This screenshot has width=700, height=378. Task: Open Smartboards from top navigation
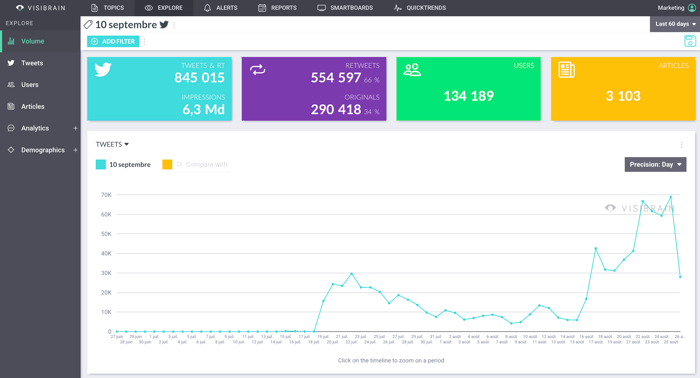pyautogui.click(x=345, y=8)
